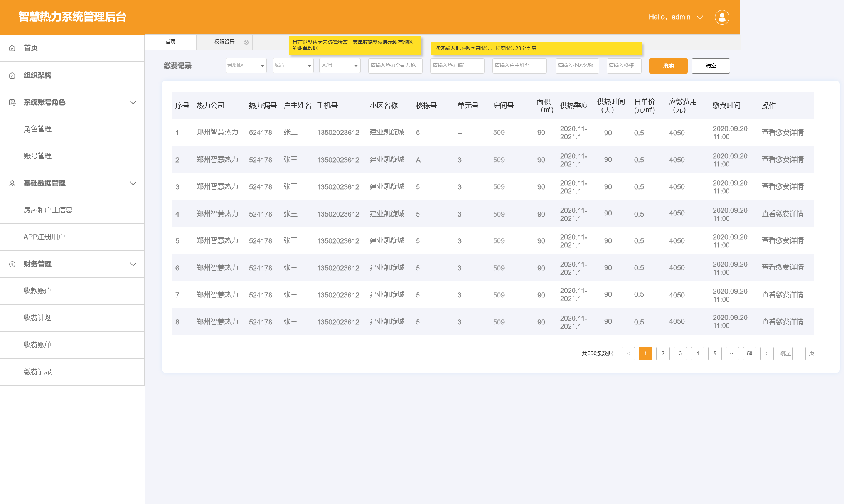Click 郑州智慧热力 in row 1
This screenshot has height=504, width=844.
[217, 133]
